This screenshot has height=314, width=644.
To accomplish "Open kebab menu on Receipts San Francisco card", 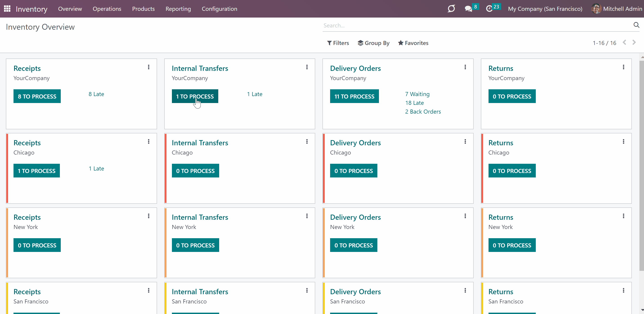I will pos(149,291).
